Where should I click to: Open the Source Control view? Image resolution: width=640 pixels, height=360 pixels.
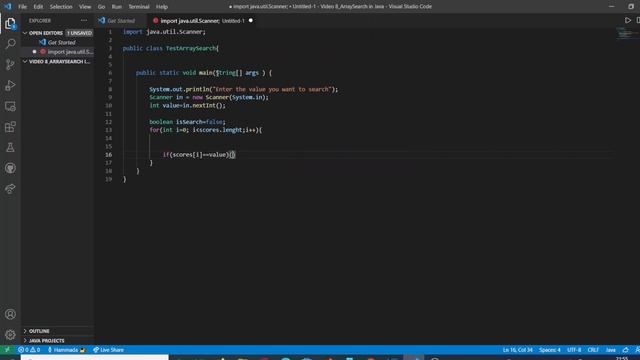click(10, 64)
